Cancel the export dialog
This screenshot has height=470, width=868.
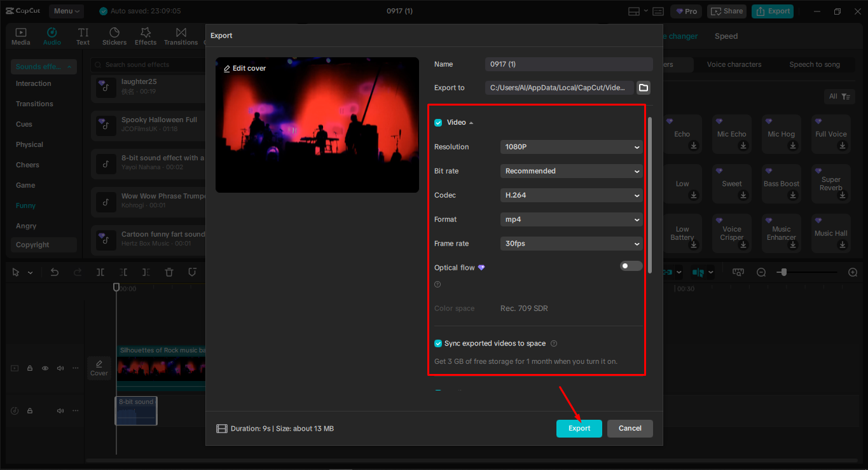pos(630,429)
